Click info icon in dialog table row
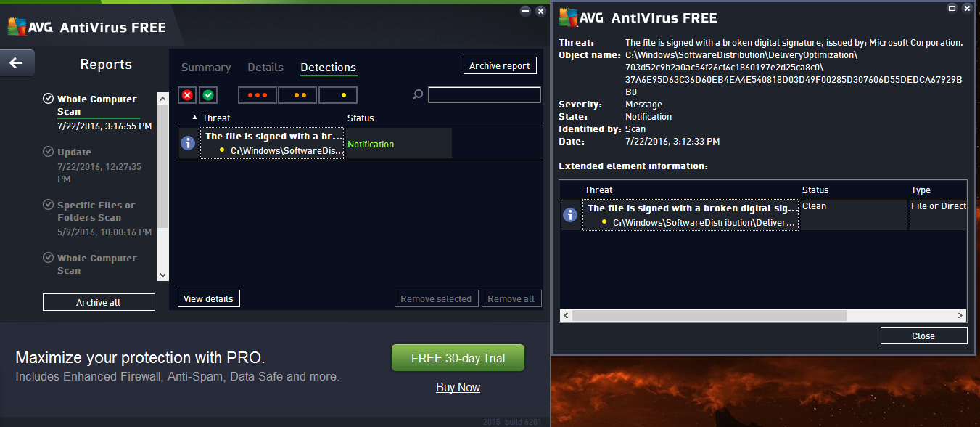 [570, 215]
